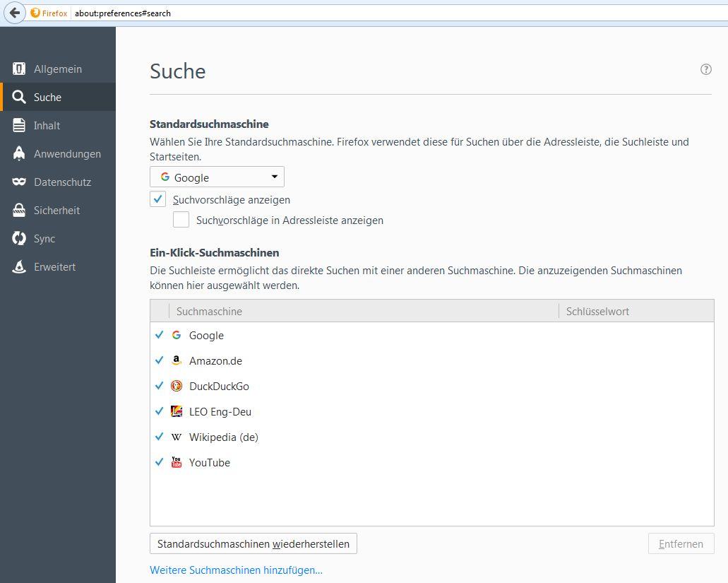Click the Allgemein sidebar icon
The width and height of the screenshot is (728, 583).
click(19, 69)
